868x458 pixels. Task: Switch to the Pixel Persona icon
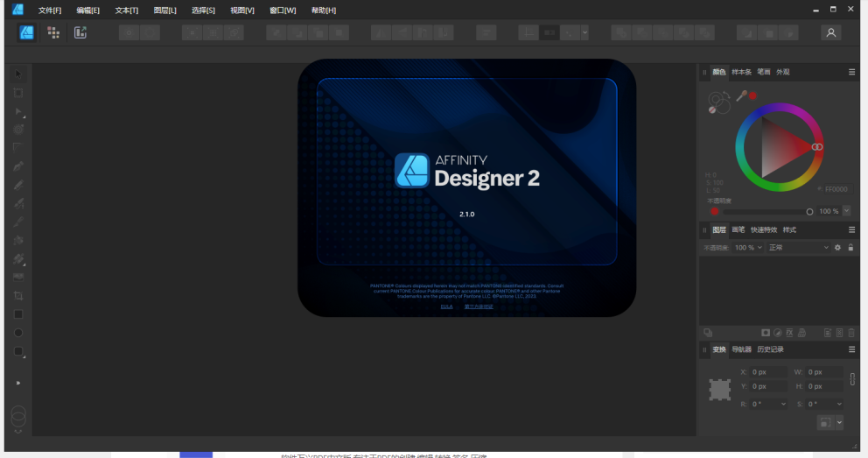[x=53, y=32]
